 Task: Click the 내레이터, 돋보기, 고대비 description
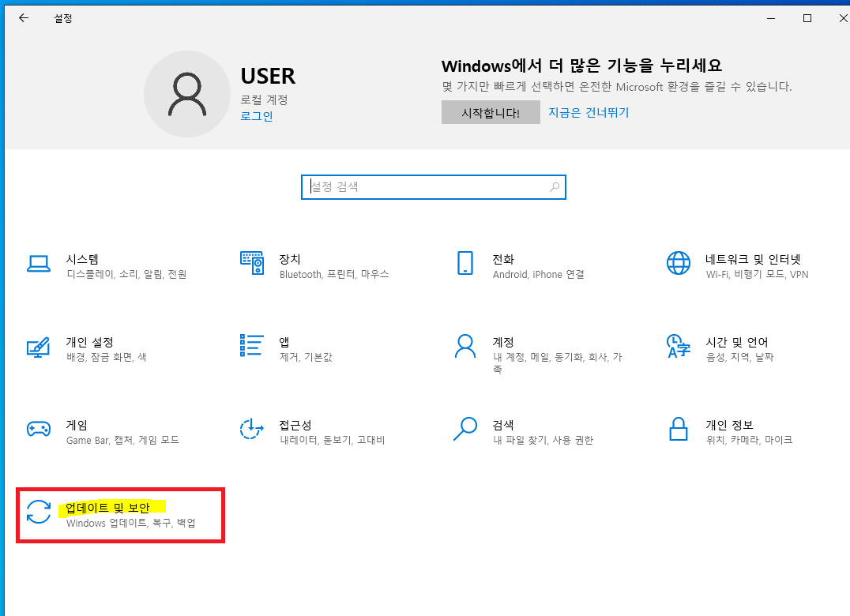coord(333,440)
